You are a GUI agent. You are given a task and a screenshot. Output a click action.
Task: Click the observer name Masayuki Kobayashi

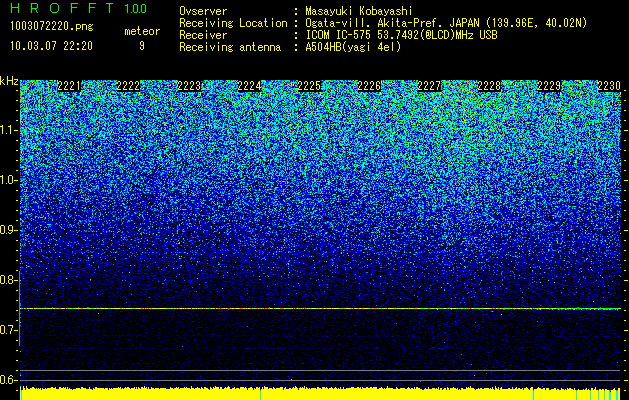pyautogui.click(x=359, y=11)
